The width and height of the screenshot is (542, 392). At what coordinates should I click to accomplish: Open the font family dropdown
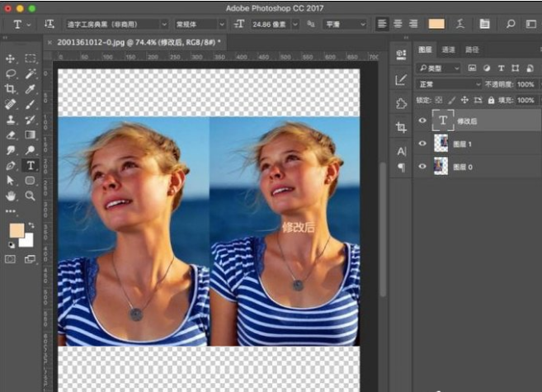pos(115,25)
